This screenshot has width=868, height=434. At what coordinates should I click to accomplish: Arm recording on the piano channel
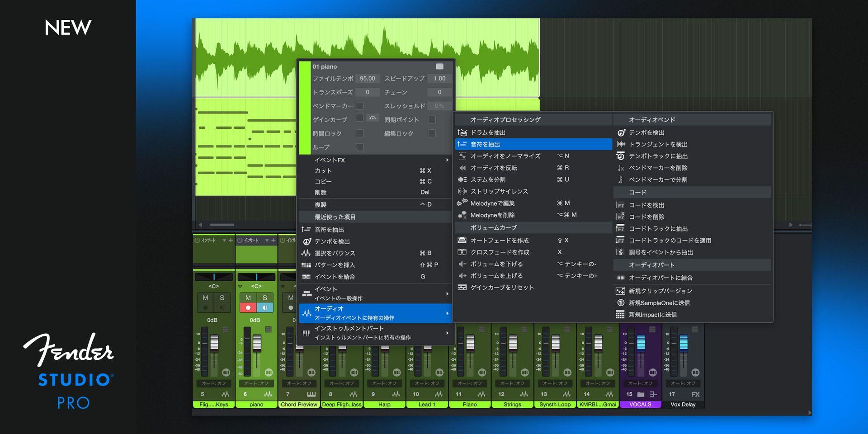[x=248, y=307]
